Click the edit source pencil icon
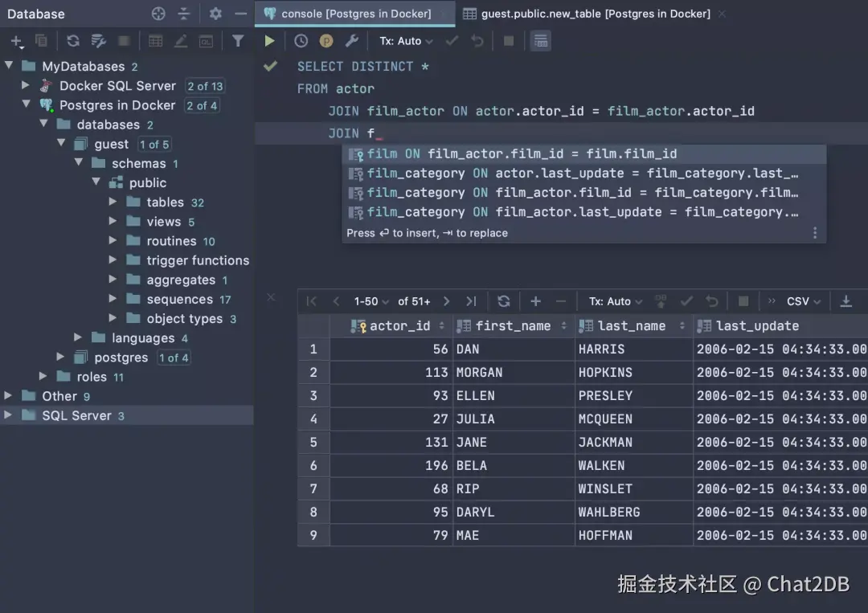 [181, 40]
